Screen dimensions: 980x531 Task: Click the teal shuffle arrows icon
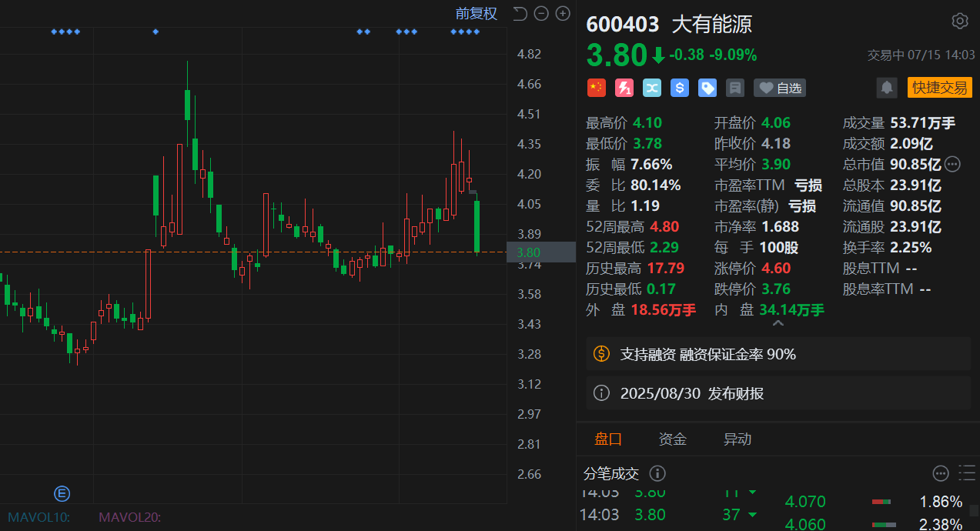coord(652,88)
